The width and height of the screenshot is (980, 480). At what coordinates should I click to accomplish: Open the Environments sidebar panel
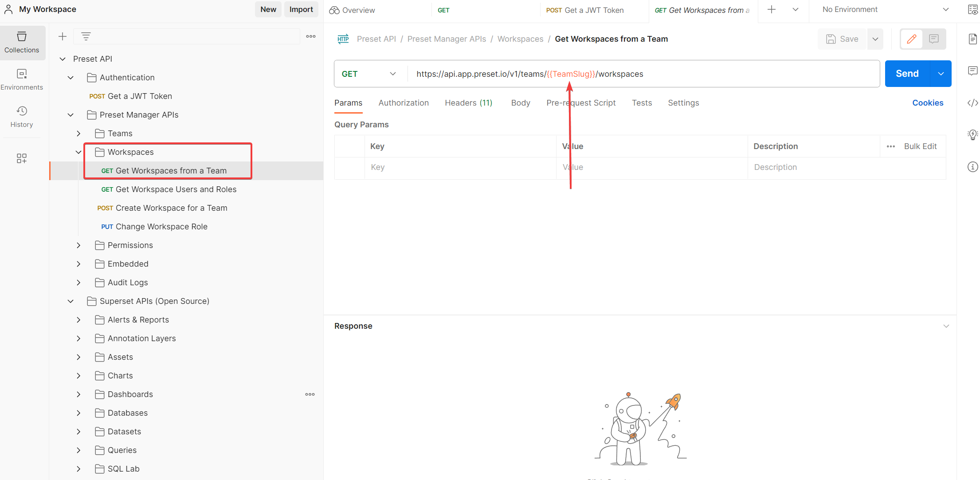tap(22, 79)
